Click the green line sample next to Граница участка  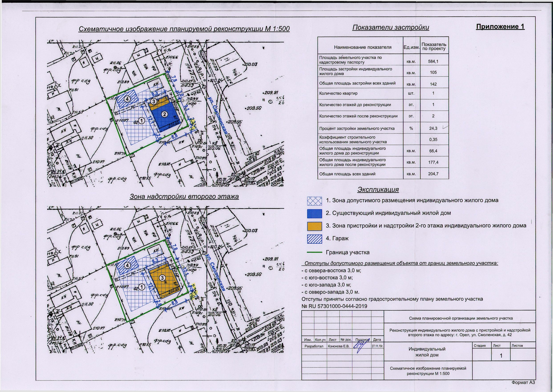point(314,252)
